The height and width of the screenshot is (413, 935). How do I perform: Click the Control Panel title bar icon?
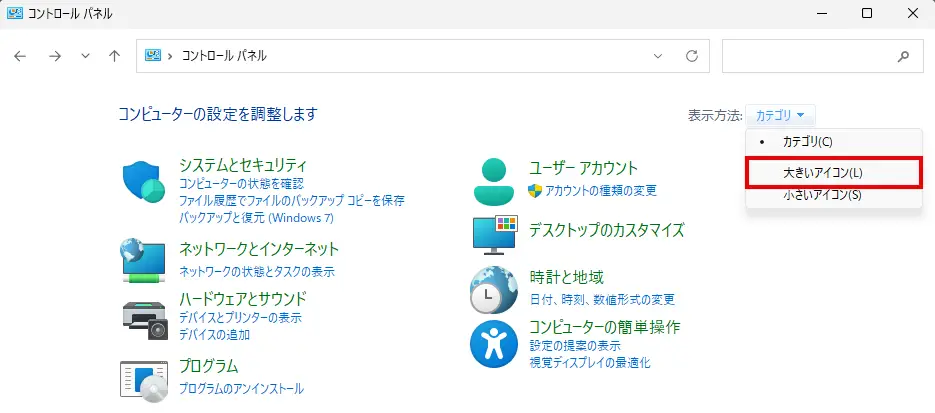click(14, 13)
